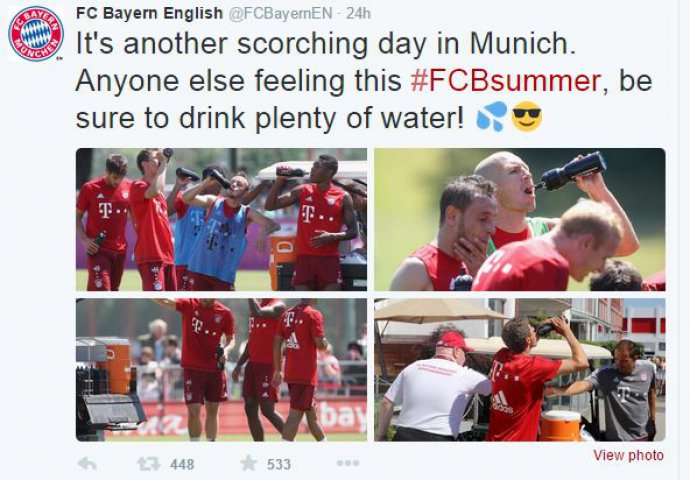Reply to the tweet via arrow icon

pos(87,464)
